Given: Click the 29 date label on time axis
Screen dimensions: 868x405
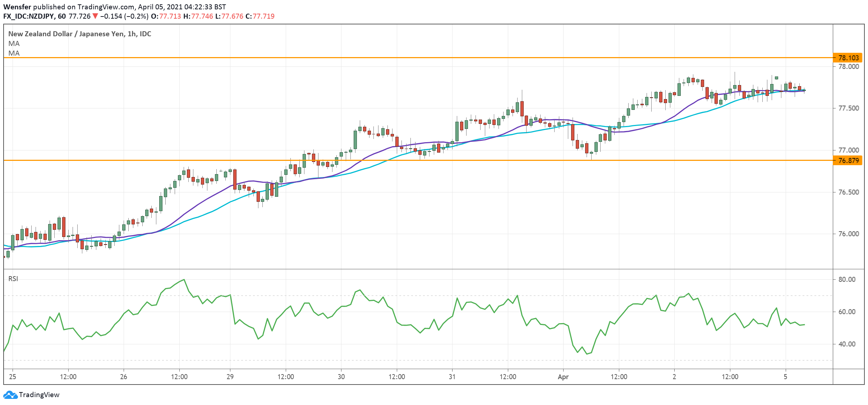Looking at the screenshot, I should coord(230,377).
